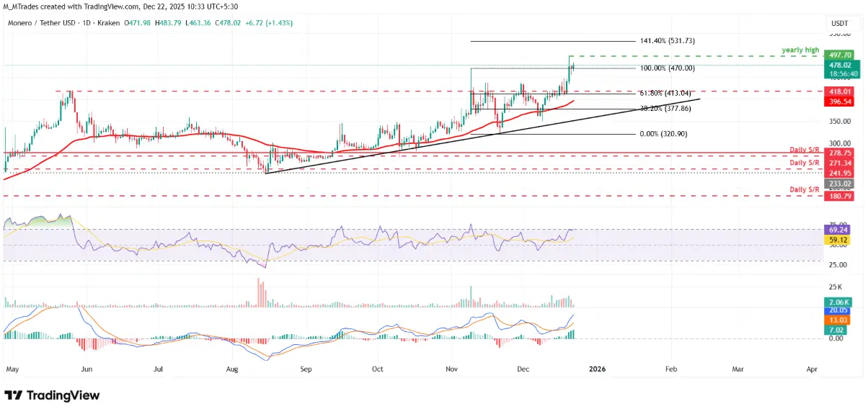
Task: Click the green 497.70 yearly high price tag
Action: 842,55
